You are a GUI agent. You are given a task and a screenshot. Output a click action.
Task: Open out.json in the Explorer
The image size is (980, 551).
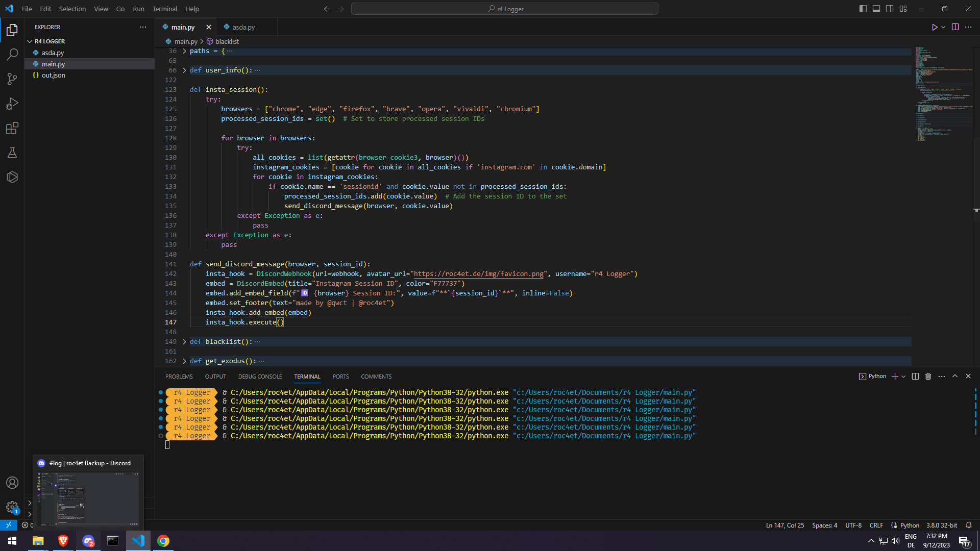point(53,75)
